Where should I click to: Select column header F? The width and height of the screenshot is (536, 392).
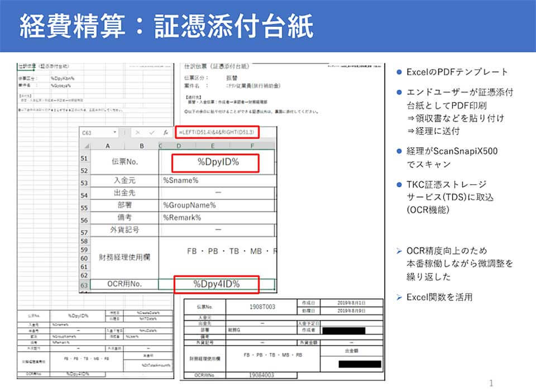pos(252,146)
